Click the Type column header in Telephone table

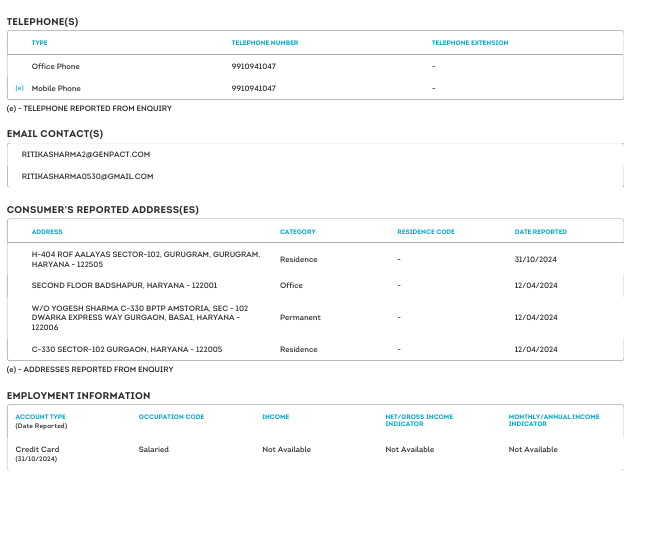click(40, 43)
